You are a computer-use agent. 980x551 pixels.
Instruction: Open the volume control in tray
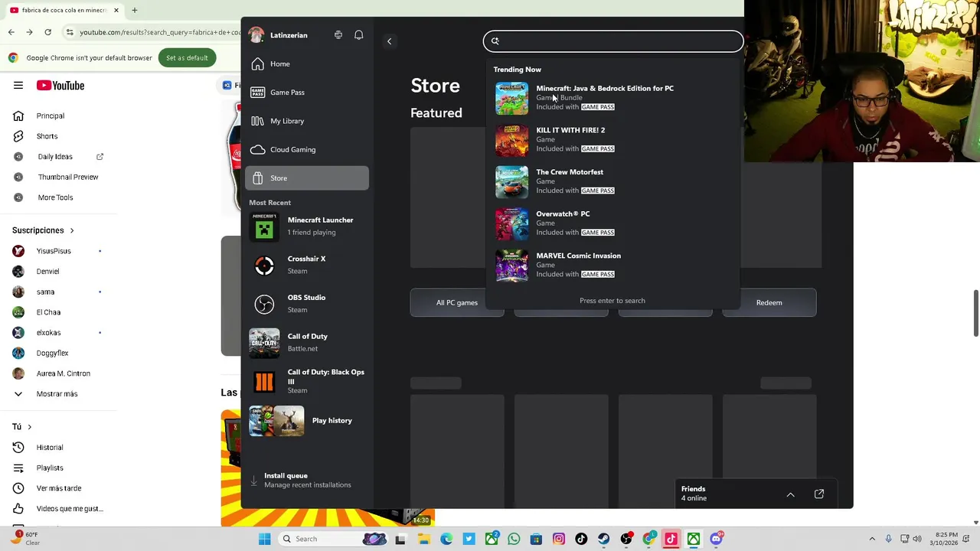click(919, 540)
